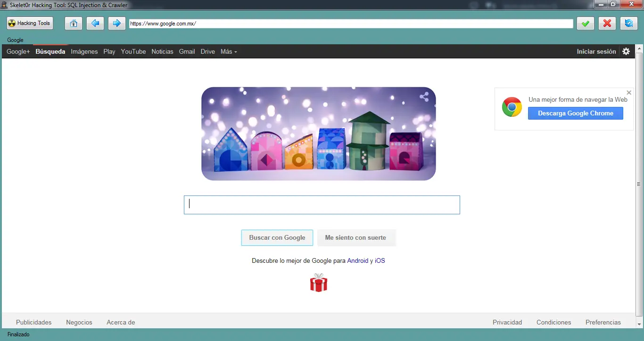Focus the Google search box
Screen dimensions: 644x341
[x=322, y=205]
